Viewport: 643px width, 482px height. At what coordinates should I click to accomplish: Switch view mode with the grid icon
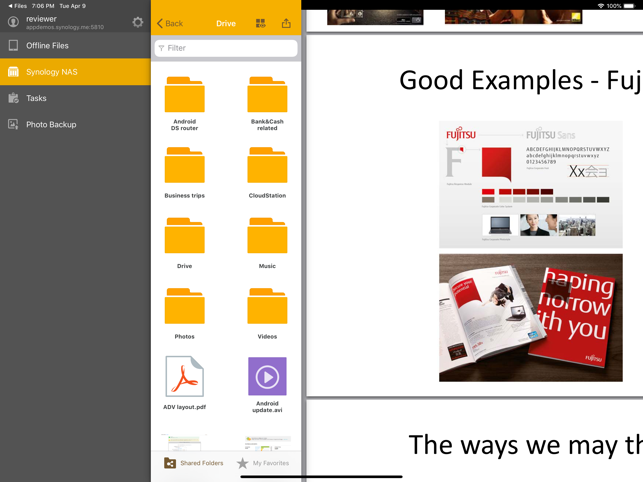[260, 23]
